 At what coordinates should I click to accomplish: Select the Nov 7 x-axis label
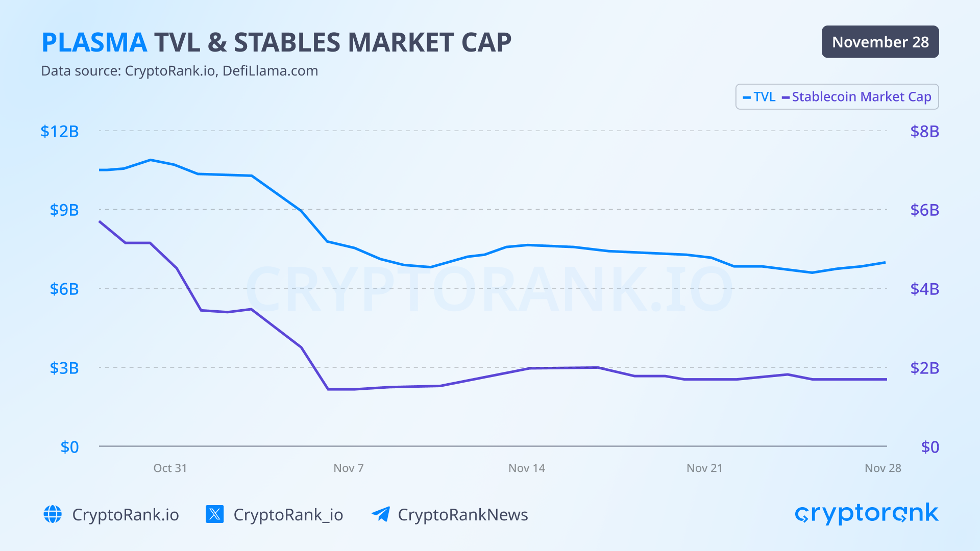click(x=349, y=468)
